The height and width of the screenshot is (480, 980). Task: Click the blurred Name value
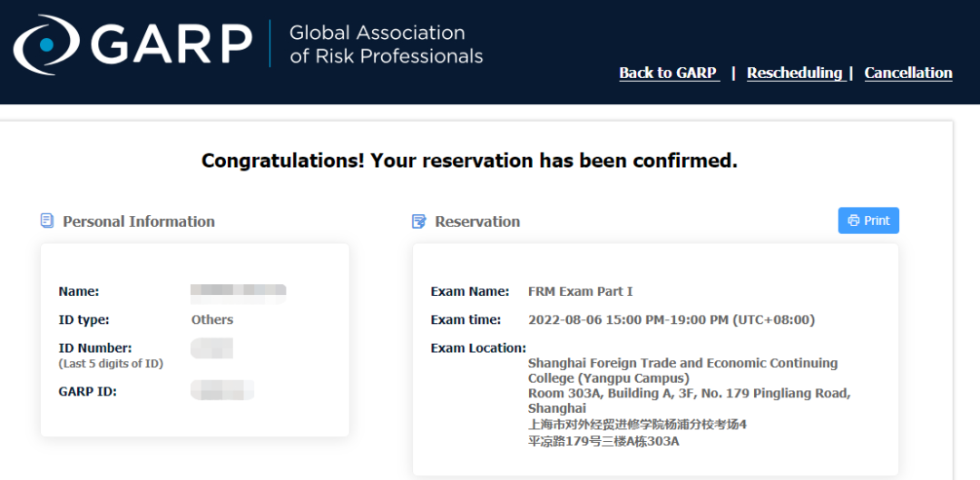[238, 291]
